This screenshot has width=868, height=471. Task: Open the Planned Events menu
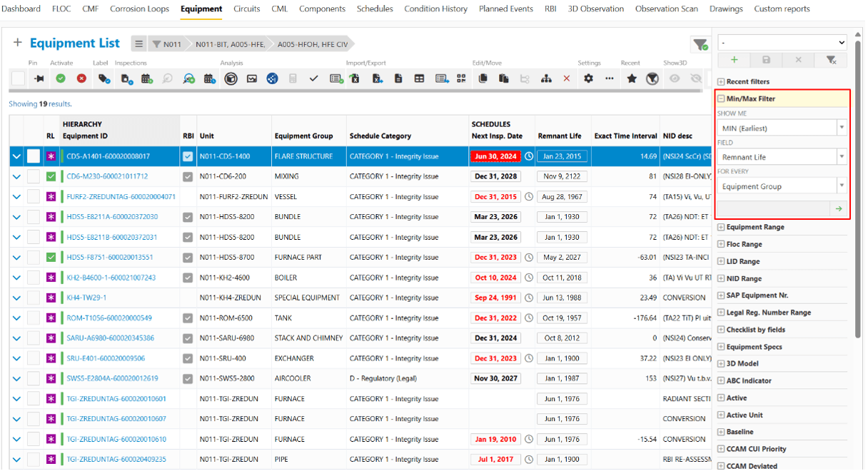click(506, 9)
